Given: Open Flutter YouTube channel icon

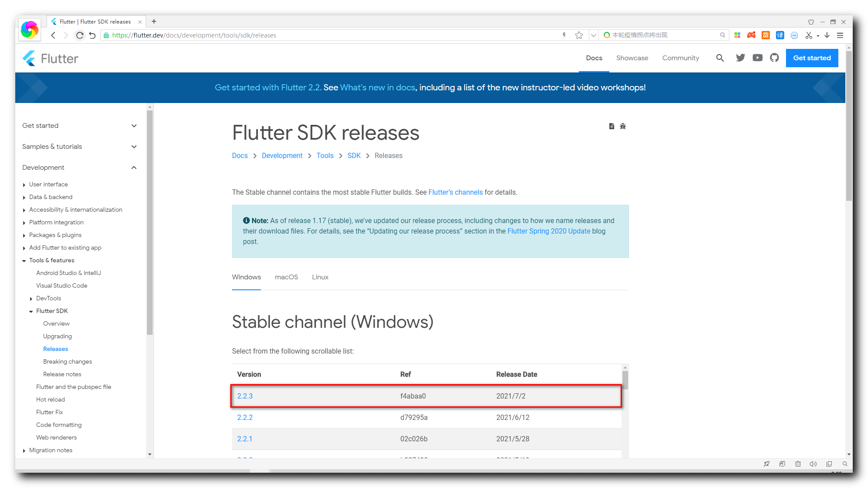Looking at the screenshot, I should 758,58.
